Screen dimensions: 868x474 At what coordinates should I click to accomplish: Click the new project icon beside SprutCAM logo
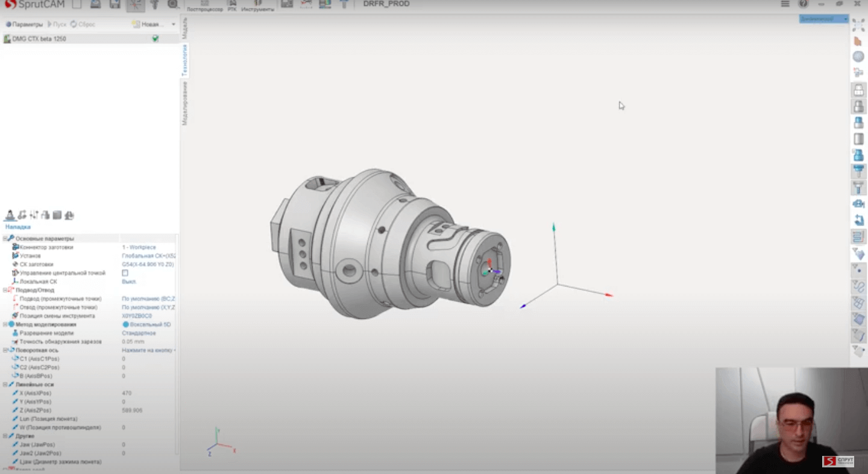pos(77,4)
